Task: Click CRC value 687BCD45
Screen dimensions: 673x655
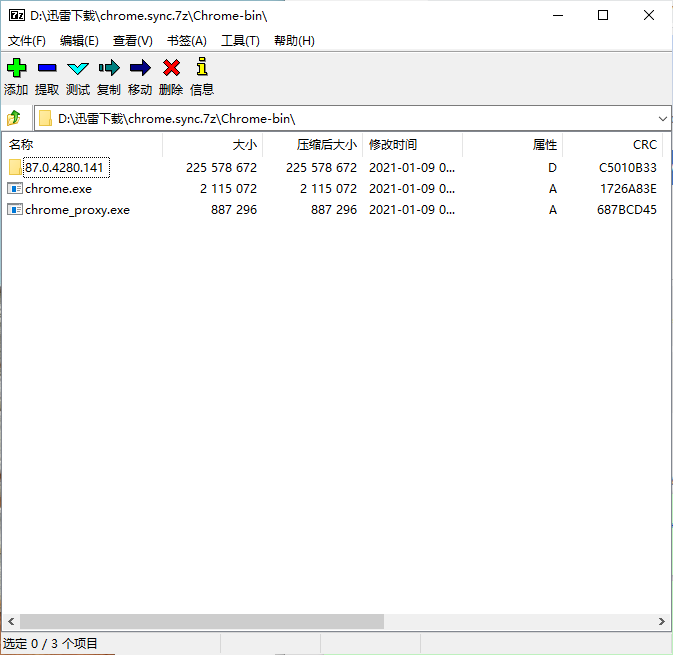Action: pyautogui.click(x=627, y=209)
